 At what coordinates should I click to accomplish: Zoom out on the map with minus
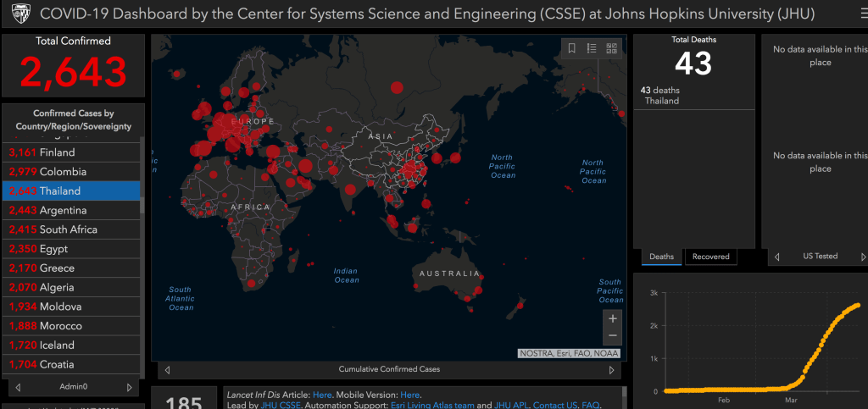pos(612,336)
